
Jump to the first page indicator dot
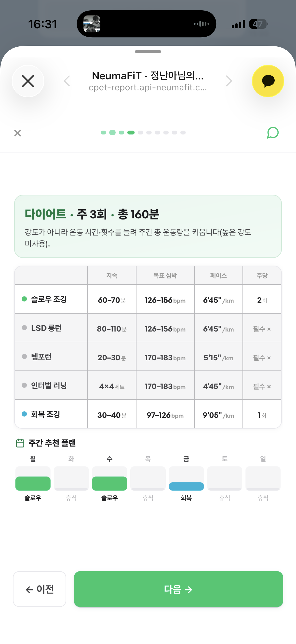pos(103,132)
